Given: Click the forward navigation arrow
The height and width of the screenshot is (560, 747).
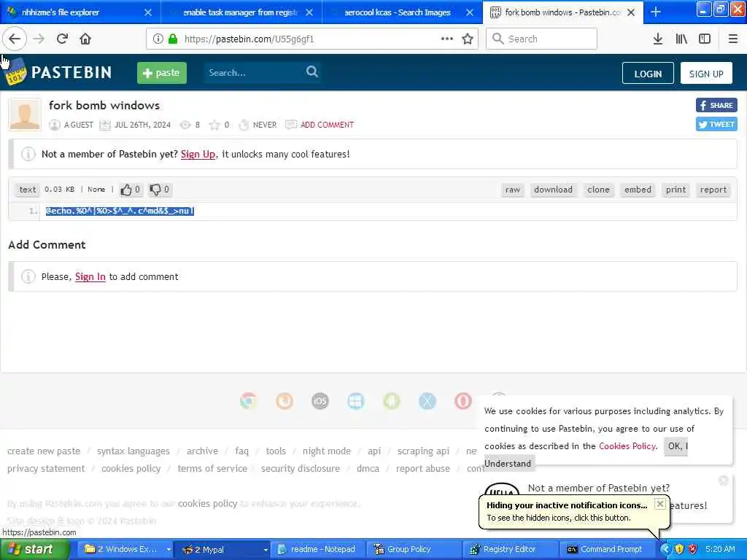Looking at the screenshot, I should [x=39, y=39].
